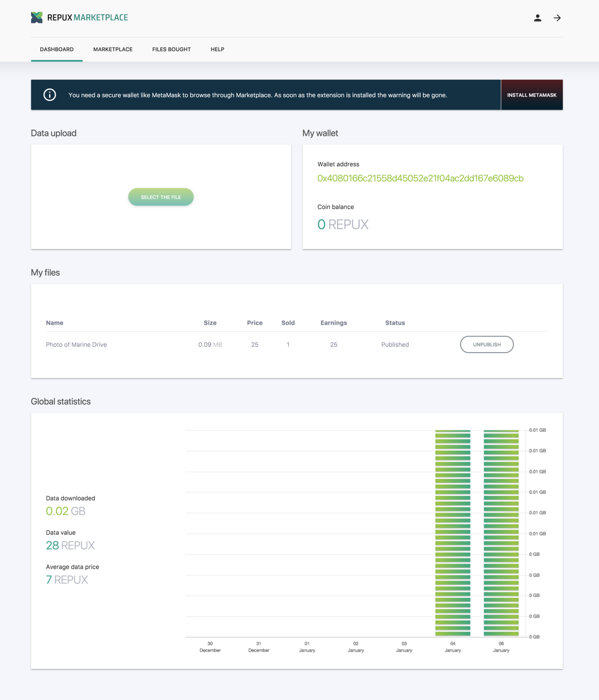Click the 28 REPUX data value
The image size is (599, 700).
tap(70, 545)
